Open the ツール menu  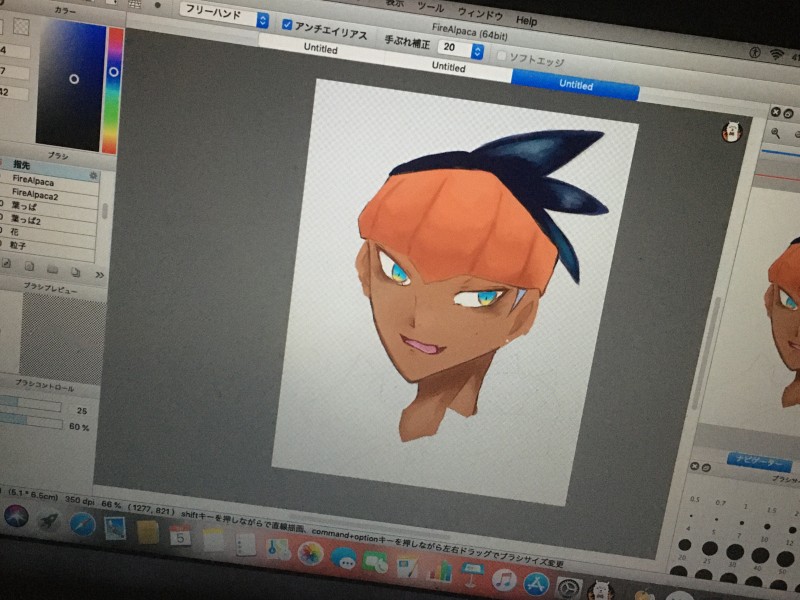[430, 7]
